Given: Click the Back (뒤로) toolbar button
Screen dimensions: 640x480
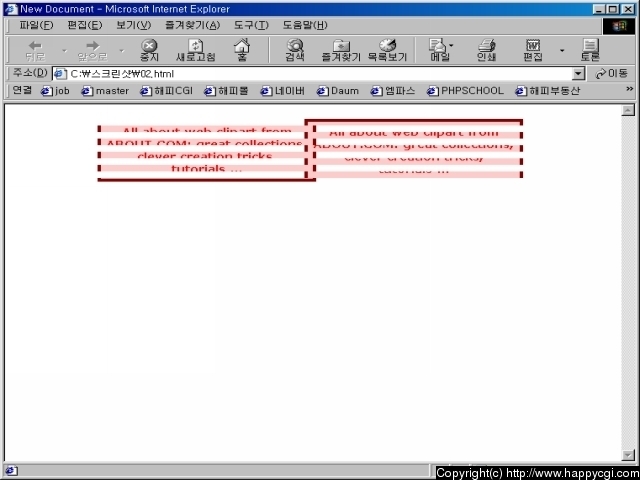Looking at the screenshot, I should (x=36, y=51).
